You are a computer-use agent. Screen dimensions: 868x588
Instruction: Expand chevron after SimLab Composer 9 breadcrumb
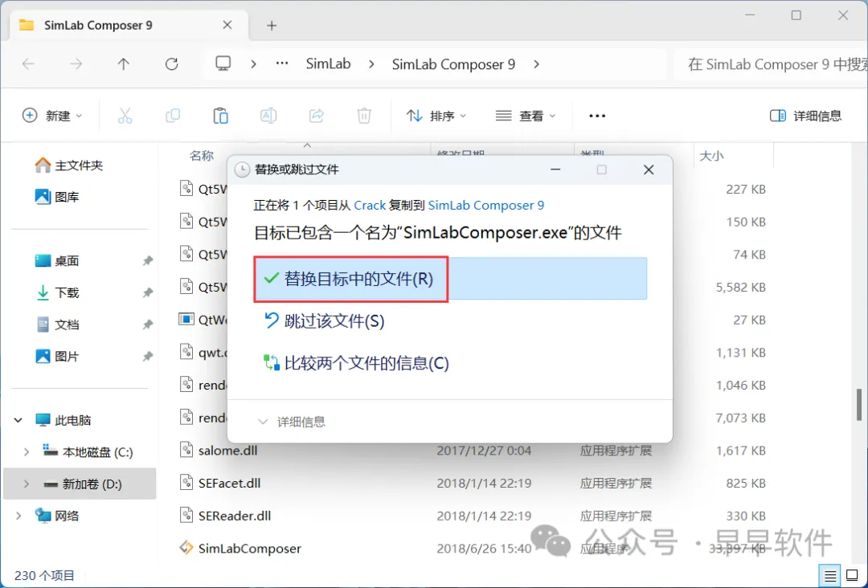point(536,64)
